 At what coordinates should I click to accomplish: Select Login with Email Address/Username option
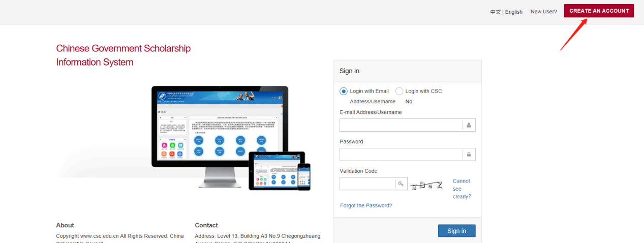point(344,92)
